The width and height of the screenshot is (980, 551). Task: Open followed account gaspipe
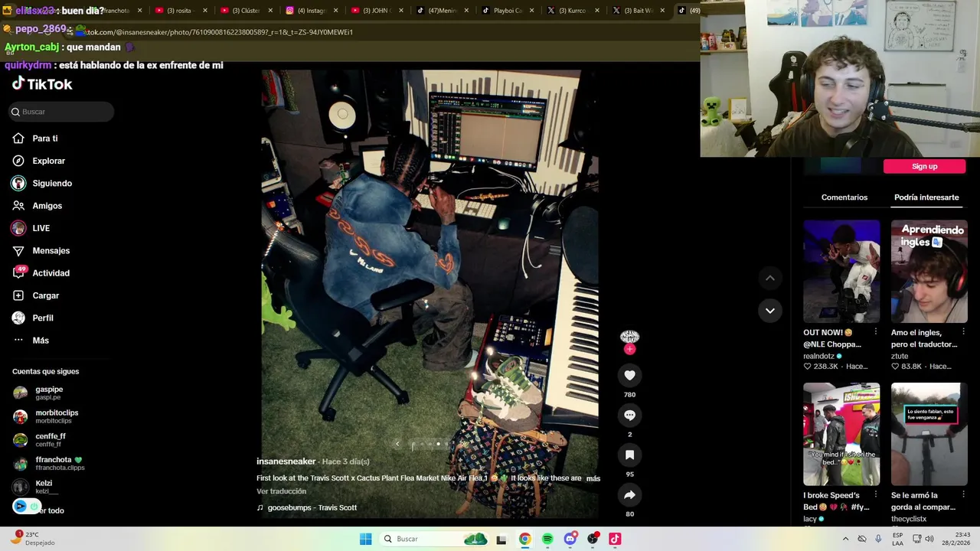[49, 393]
